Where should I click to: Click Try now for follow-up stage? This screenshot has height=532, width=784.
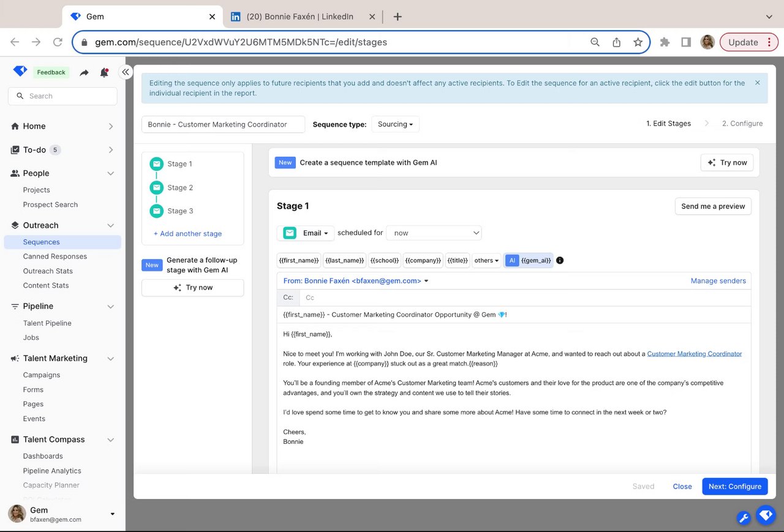[x=193, y=288]
